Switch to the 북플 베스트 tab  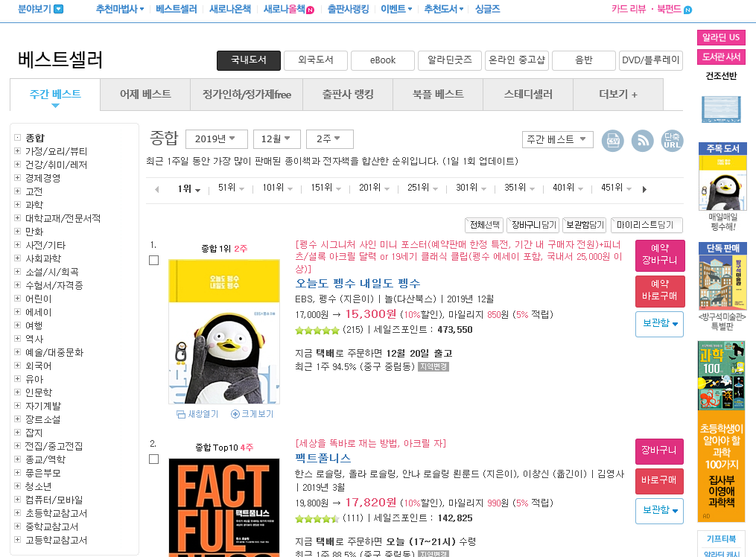[438, 95]
